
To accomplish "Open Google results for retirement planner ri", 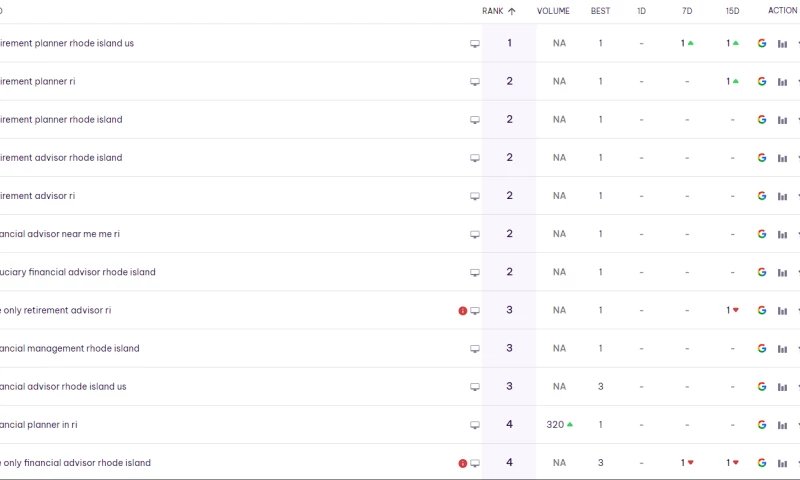I will point(762,81).
